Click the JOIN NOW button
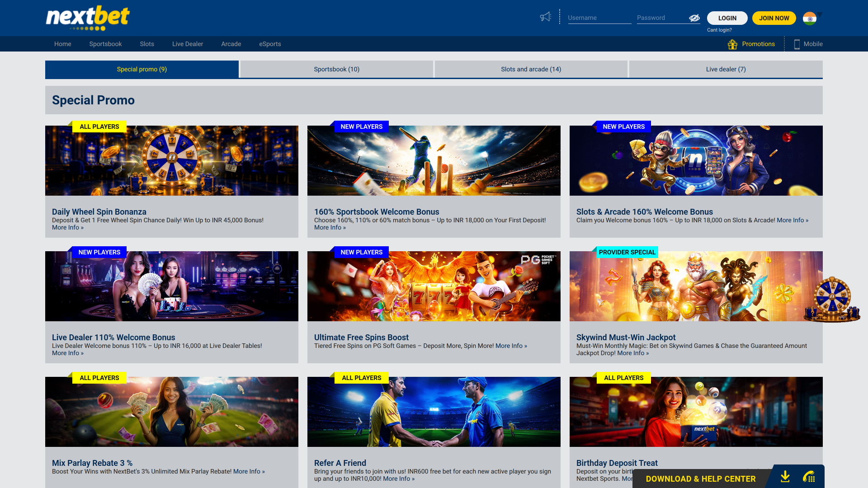Image resolution: width=868 pixels, height=488 pixels. (x=774, y=18)
